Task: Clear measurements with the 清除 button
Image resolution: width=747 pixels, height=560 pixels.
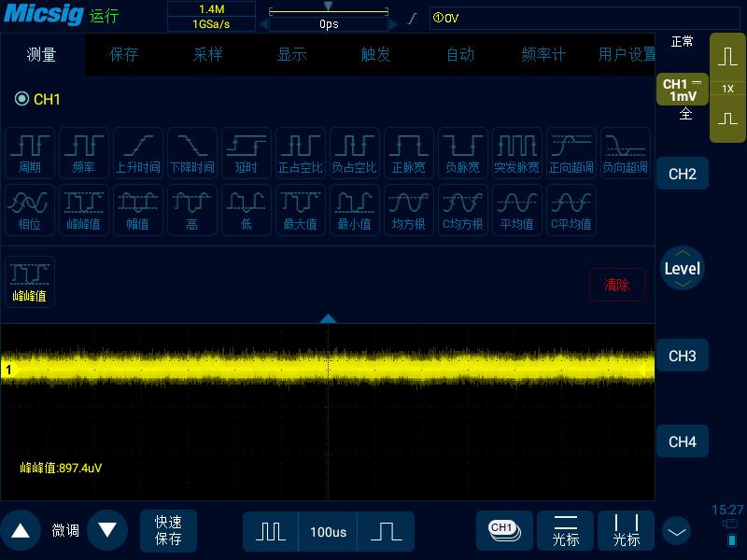Action: (617, 285)
